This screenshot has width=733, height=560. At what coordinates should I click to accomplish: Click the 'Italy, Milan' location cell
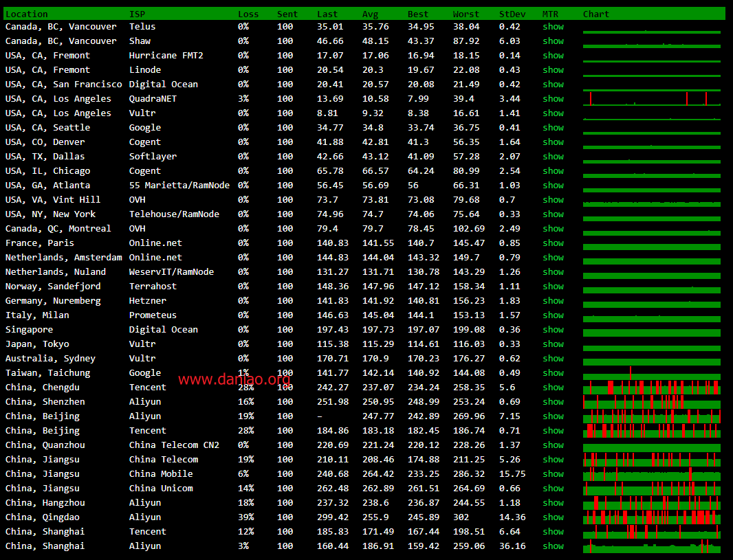[37, 315]
